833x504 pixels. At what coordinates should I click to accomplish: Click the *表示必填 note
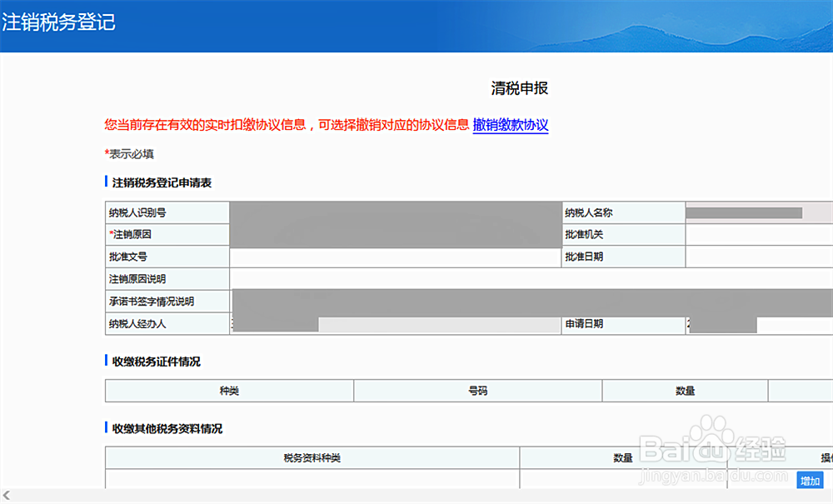pyautogui.click(x=129, y=154)
